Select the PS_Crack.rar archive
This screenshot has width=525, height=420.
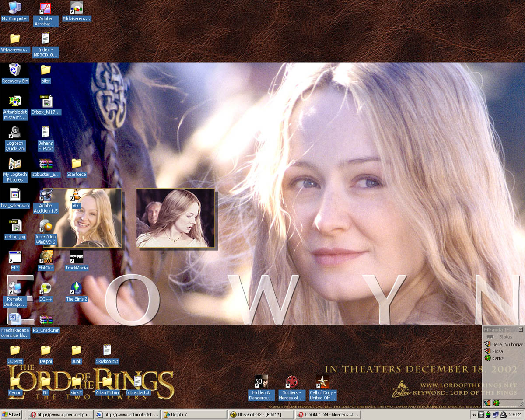(45, 323)
